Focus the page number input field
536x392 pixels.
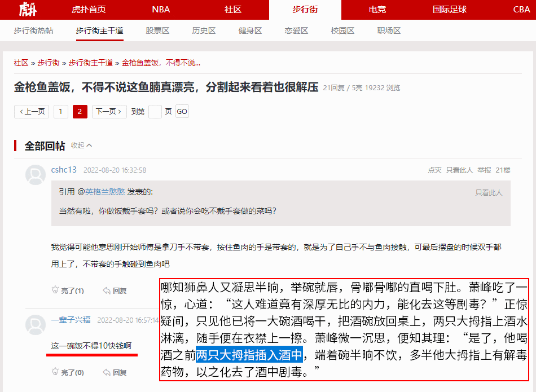pyautogui.click(x=155, y=112)
